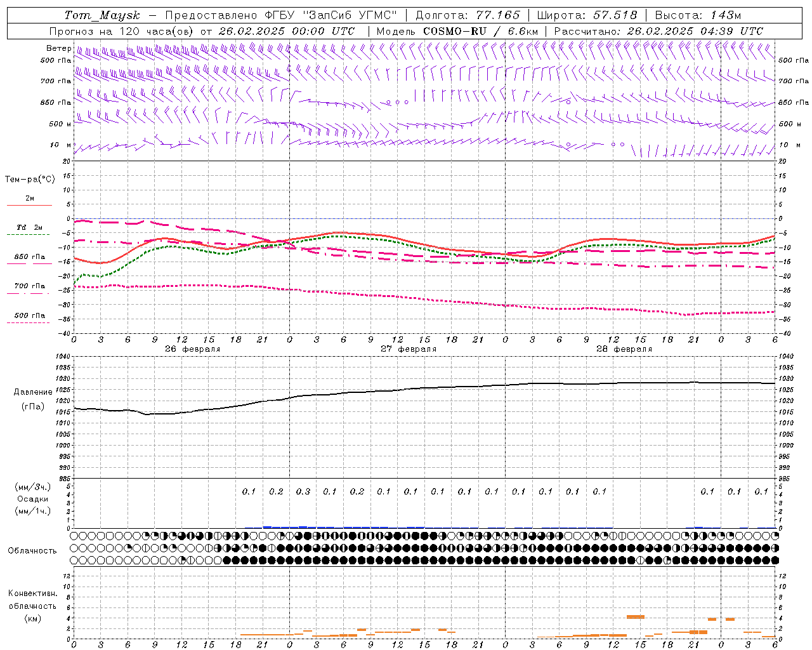Click the "500 гПа" legend entry in temperature panel
Viewport: 812px width, 650px height.
[30, 315]
